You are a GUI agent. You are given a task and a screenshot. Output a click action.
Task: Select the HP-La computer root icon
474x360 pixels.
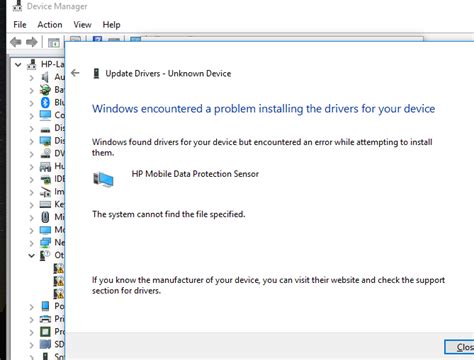pos(32,64)
